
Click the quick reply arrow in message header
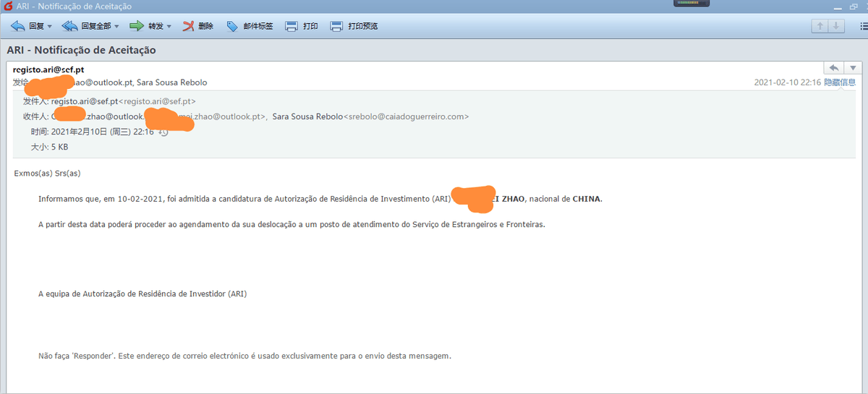834,69
